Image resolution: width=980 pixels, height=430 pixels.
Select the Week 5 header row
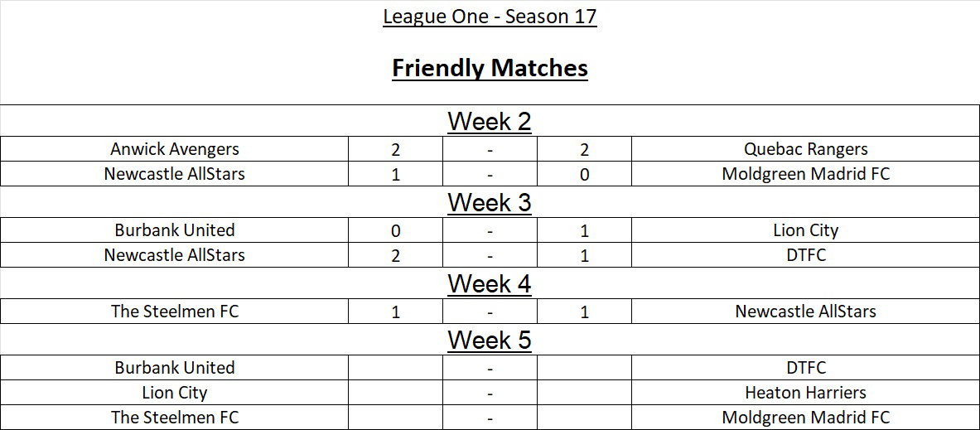tap(490, 340)
